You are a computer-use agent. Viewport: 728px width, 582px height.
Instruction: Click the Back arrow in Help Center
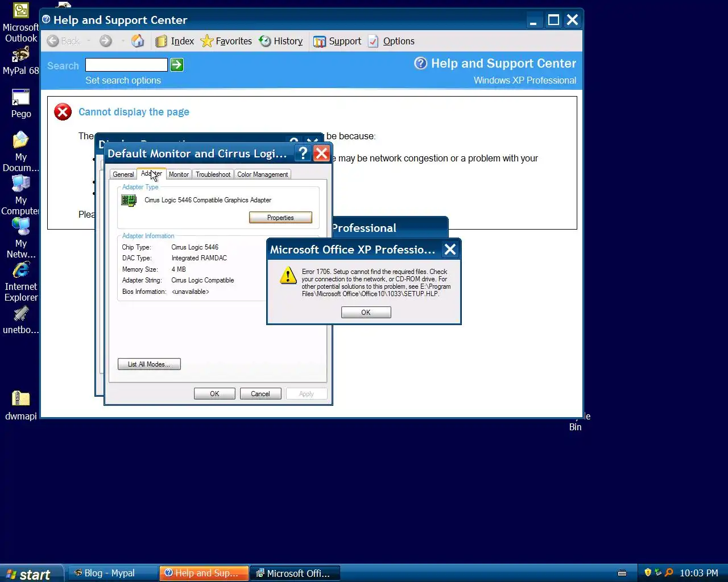[53, 41]
